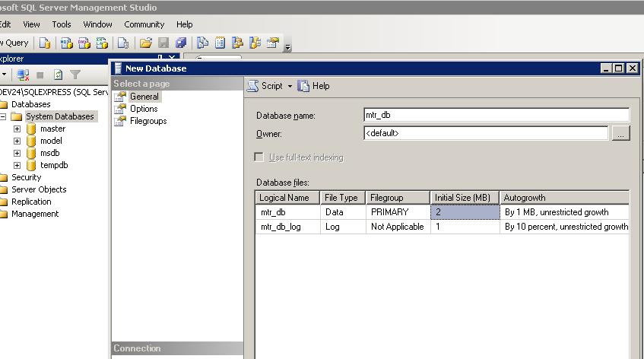Select the Filegroups page
Image resolution: width=644 pixels, height=359 pixels.
148,121
